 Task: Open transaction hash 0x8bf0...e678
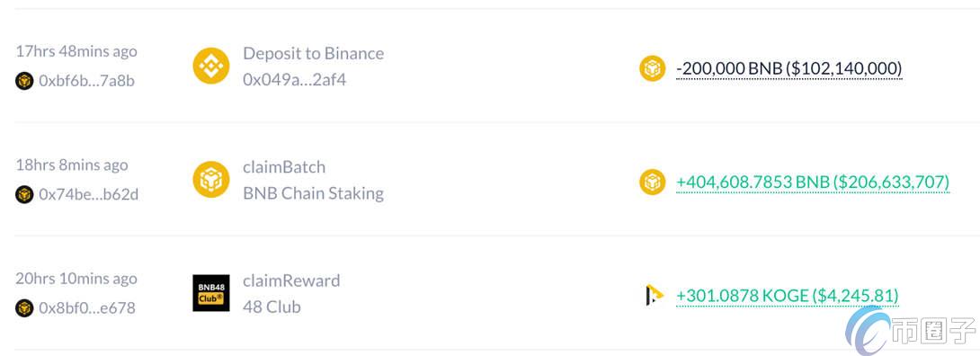tap(87, 308)
